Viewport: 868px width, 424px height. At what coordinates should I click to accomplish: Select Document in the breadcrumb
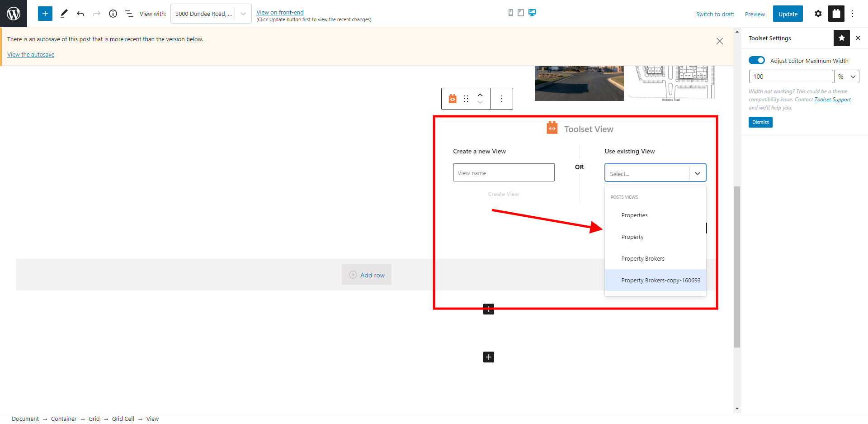[25, 419]
